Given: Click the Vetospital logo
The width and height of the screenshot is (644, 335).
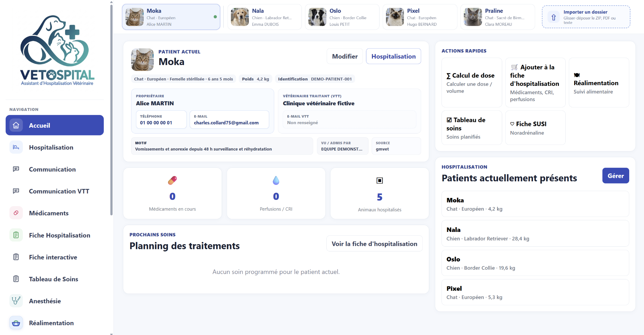Looking at the screenshot, I should (x=57, y=50).
